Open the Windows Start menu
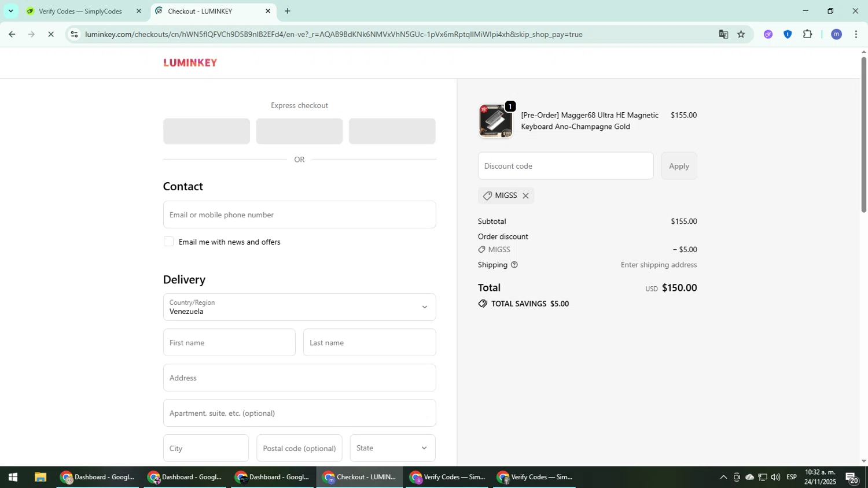 (x=13, y=478)
